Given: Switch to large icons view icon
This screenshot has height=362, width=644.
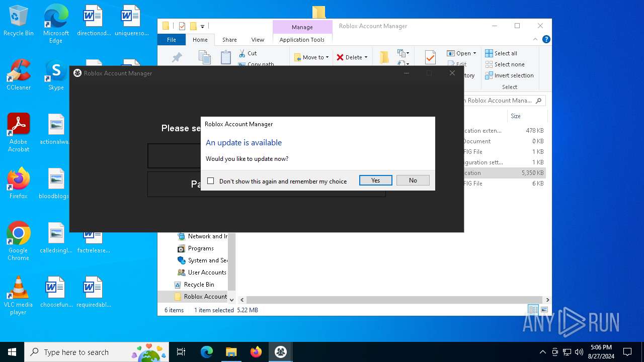Looking at the screenshot, I should 544,310.
